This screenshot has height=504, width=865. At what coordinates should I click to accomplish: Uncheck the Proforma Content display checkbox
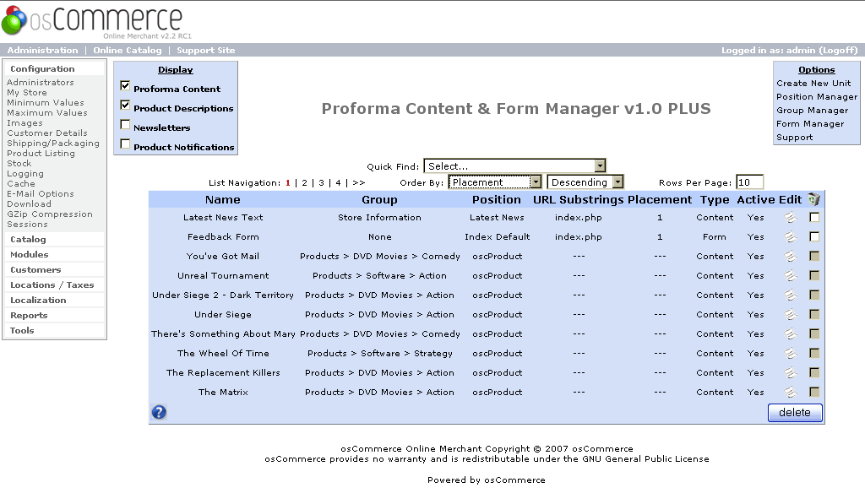click(125, 85)
